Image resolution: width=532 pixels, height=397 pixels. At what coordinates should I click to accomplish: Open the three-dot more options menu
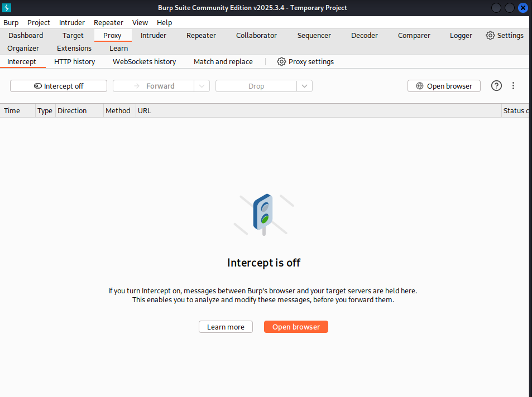tap(514, 86)
